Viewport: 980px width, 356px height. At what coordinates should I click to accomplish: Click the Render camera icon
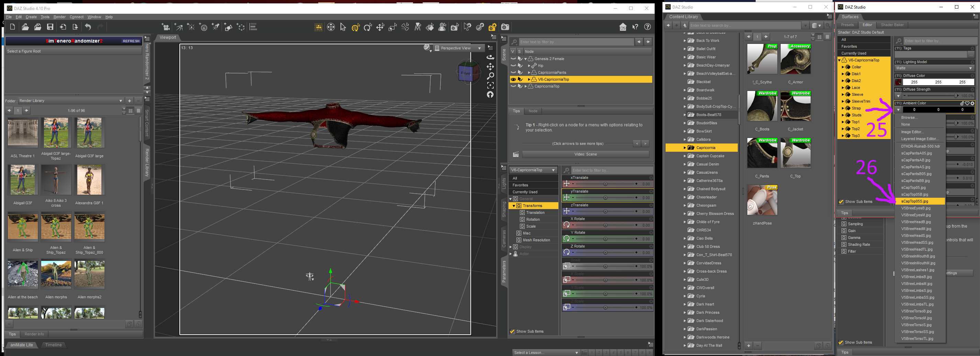[505, 27]
